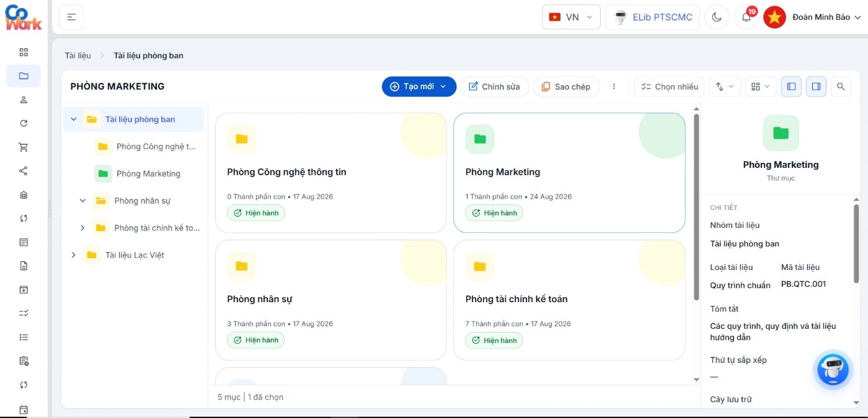The image size is (868, 418).
Task: Open the CoWork logo home
Action: coord(23,17)
